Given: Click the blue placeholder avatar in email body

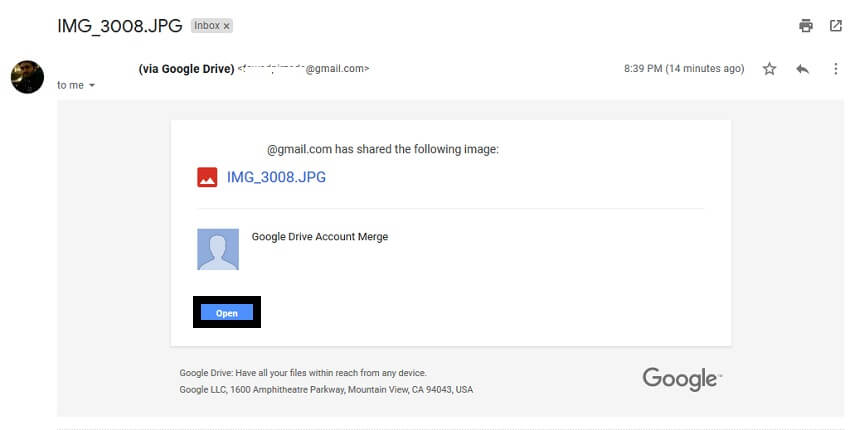Looking at the screenshot, I should [218, 249].
